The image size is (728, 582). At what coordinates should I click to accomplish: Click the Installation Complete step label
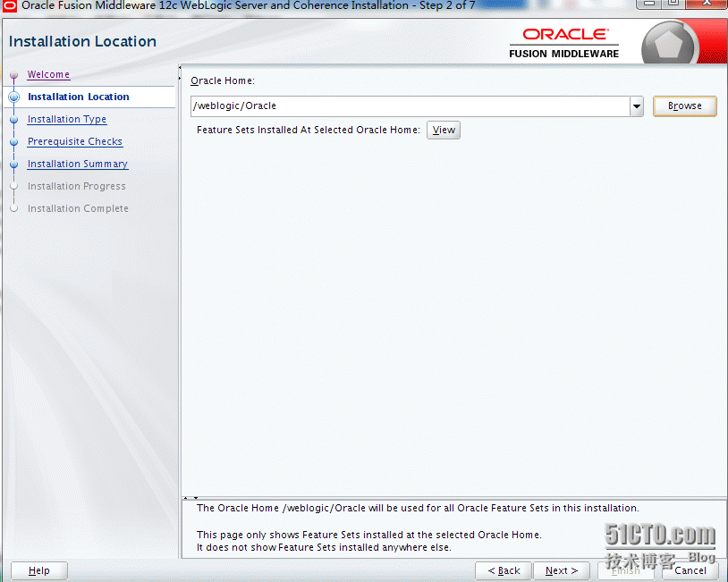click(x=78, y=208)
